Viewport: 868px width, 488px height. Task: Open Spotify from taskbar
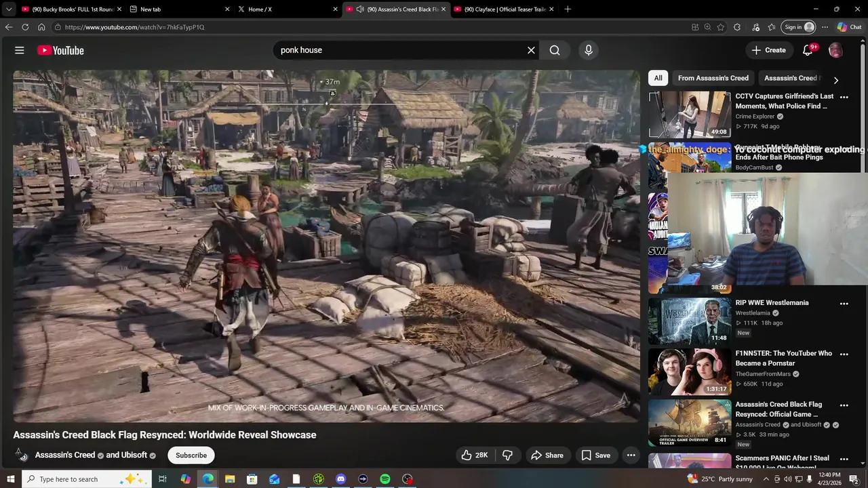[385, 479]
